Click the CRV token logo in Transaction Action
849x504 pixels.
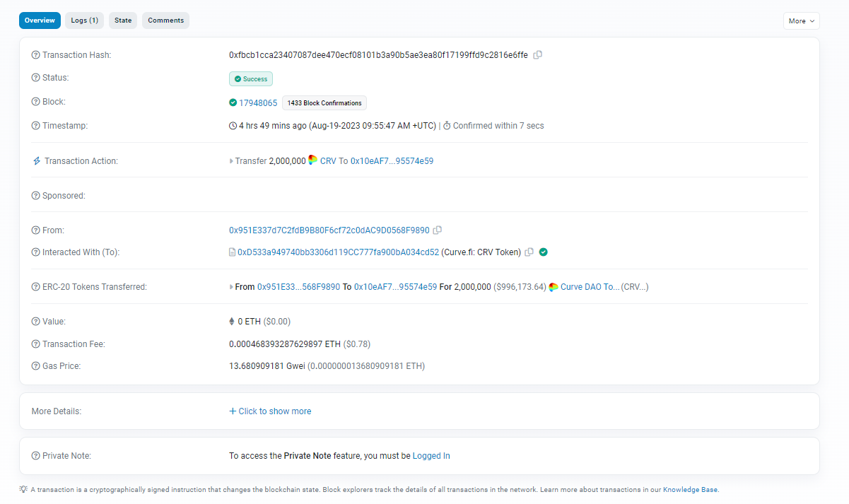tap(313, 160)
